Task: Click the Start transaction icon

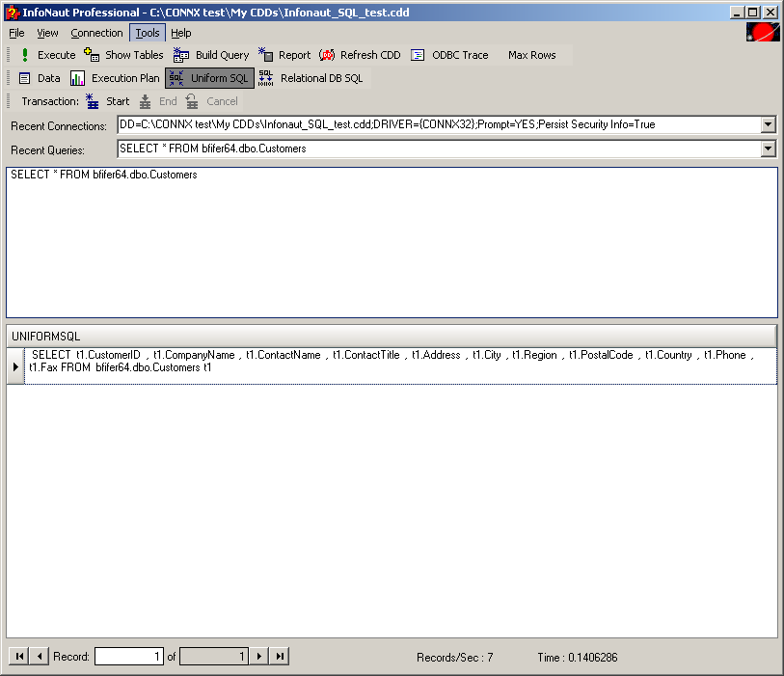Action: (x=92, y=101)
